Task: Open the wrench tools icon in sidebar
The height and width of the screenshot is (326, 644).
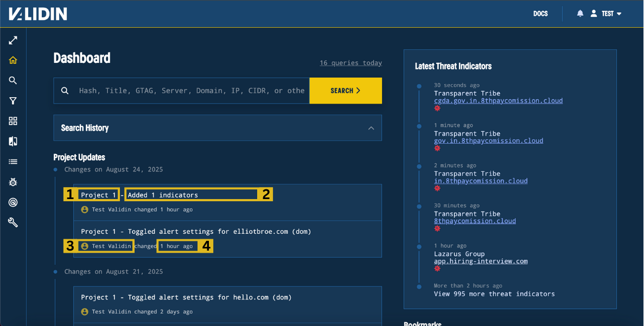Action: (13, 222)
